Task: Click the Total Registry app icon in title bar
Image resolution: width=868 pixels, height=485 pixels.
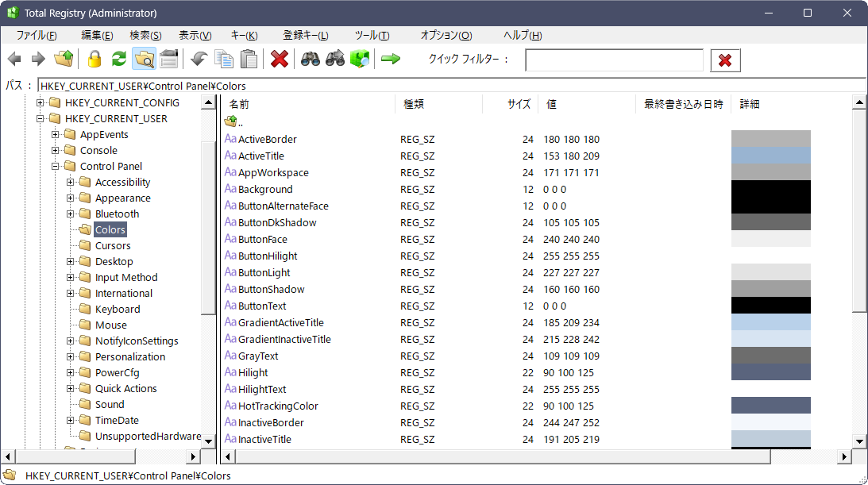Action: click(12, 13)
